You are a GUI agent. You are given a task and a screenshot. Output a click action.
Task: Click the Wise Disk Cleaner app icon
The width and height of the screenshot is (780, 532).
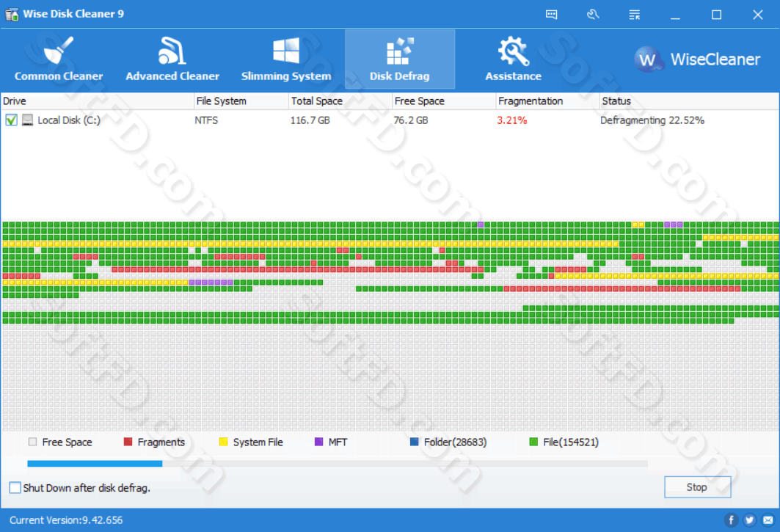click(x=12, y=14)
